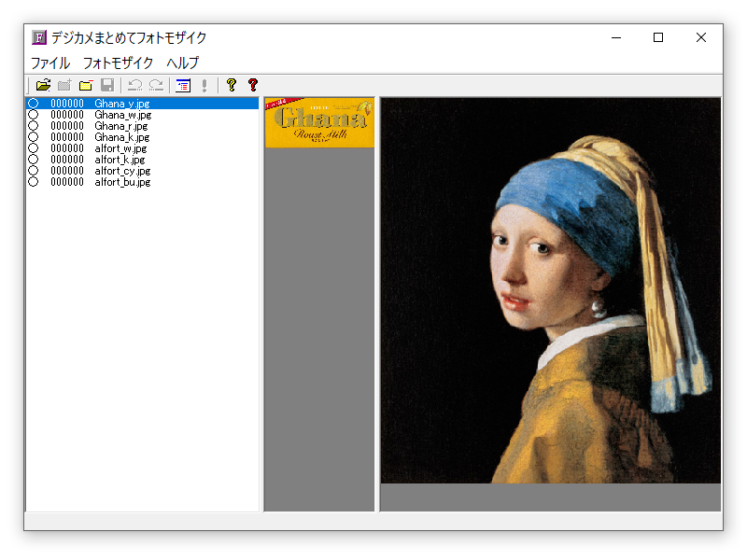Image resolution: width=747 pixels, height=560 pixels.
Task: Select alfort_w.jpg in the file list
Action: [142, 148]
